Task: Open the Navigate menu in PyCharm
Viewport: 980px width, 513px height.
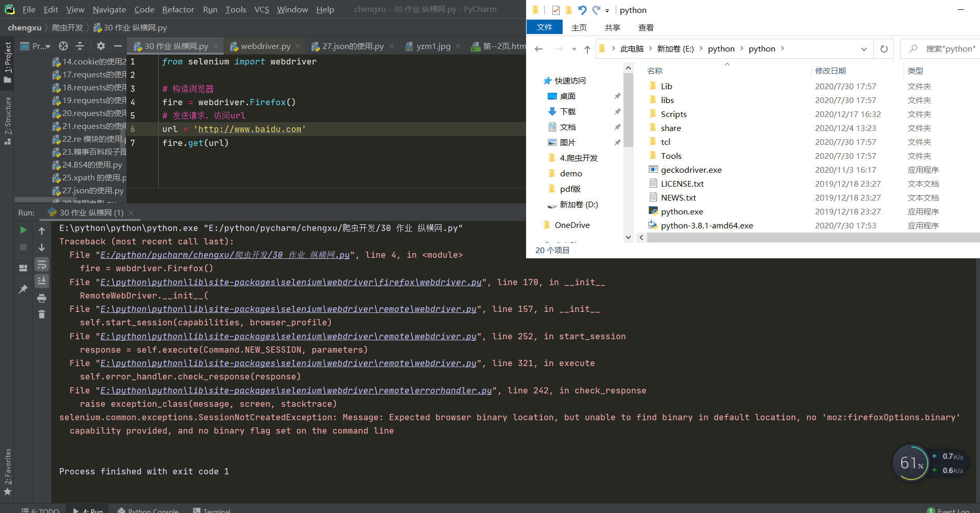Action: 109,9
